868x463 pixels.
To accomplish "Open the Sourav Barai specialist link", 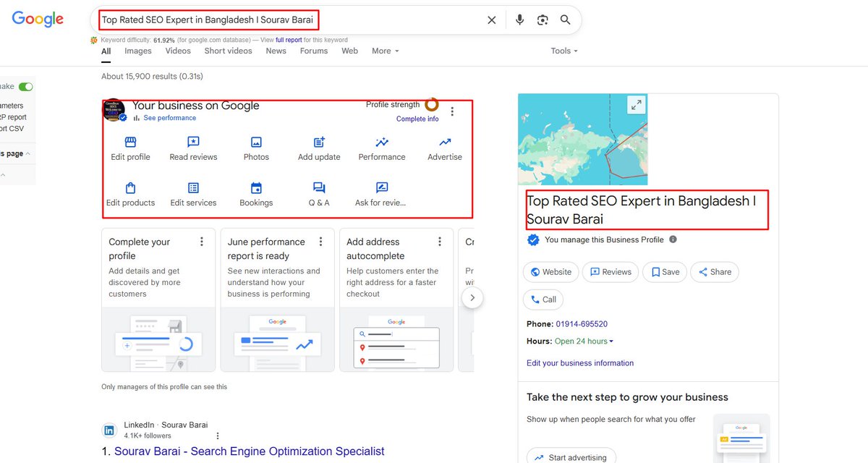I will (249, 451).
